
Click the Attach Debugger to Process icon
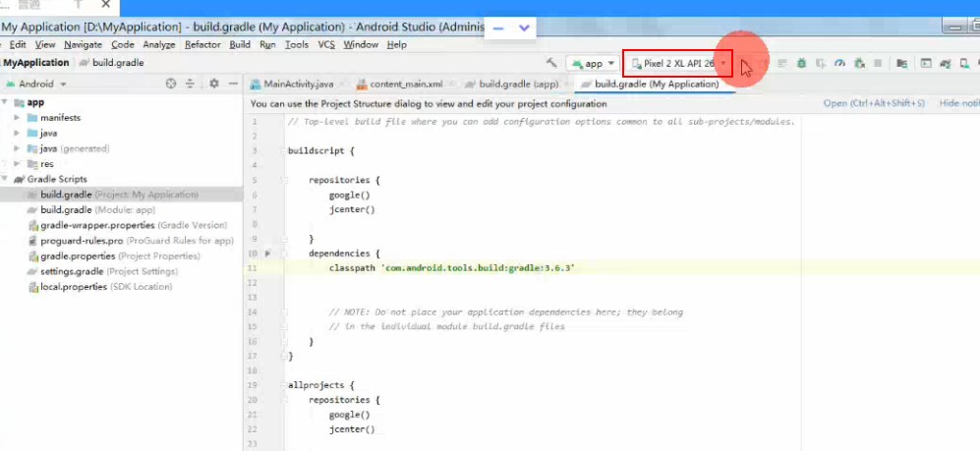(x=859, y=63)
